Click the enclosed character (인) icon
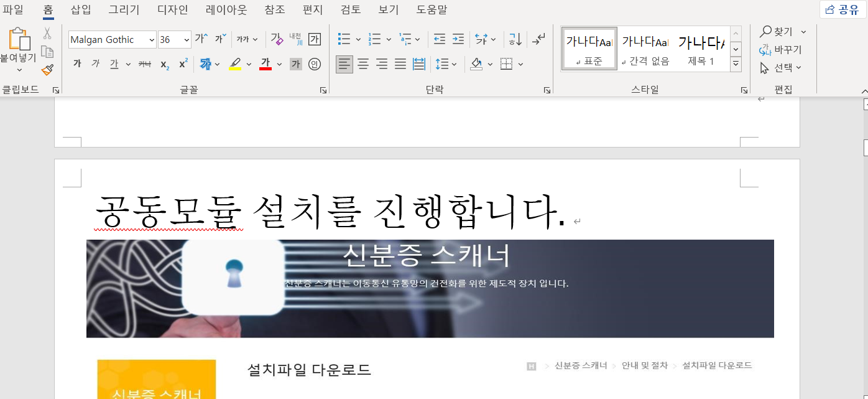This screenshot has height=399, width=868. pyautogui.click(x=315, y=64)
